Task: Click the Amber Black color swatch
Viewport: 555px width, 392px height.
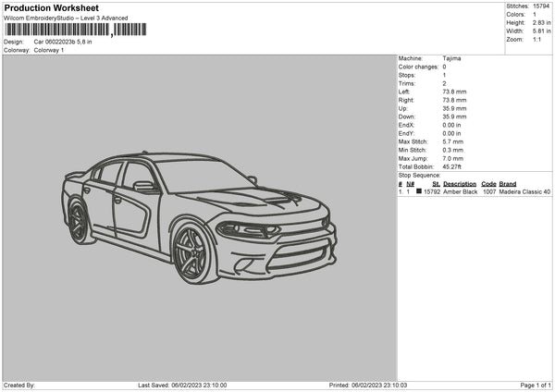Action: (x=419, y=191)
